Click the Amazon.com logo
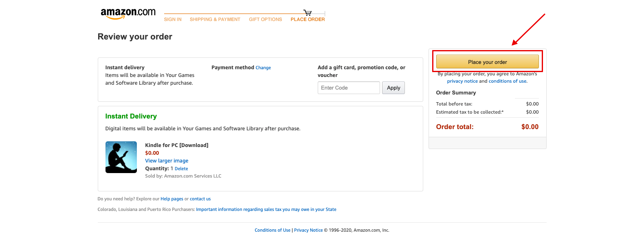The width and height of the screenshot is (644, 237). coord(128,13)
